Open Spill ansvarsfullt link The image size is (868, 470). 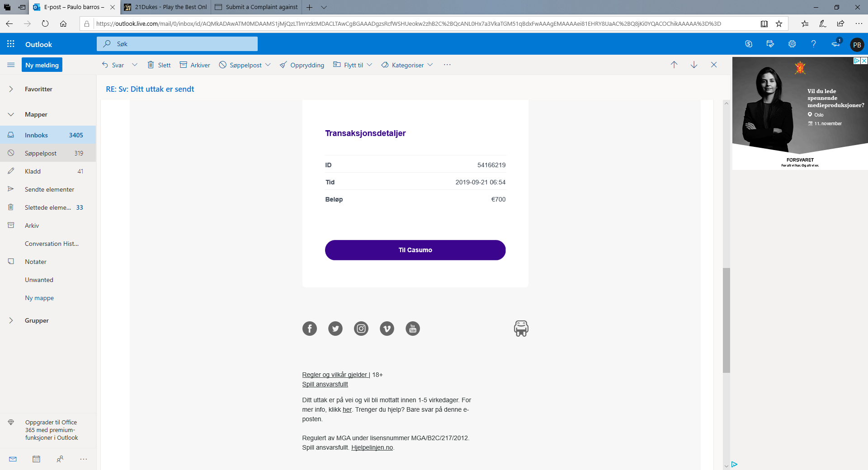[x=325, y=384]
